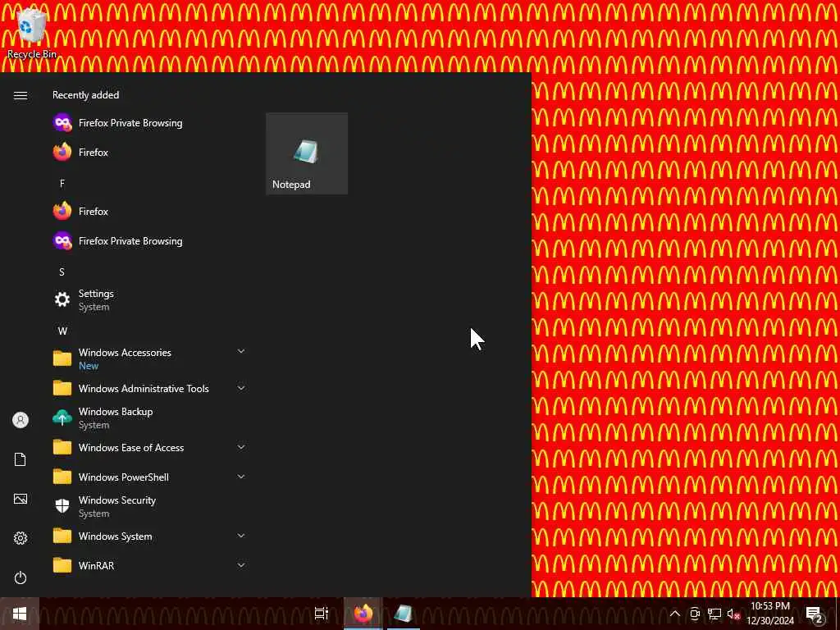Click the Recently added heading

coord(85,95)
